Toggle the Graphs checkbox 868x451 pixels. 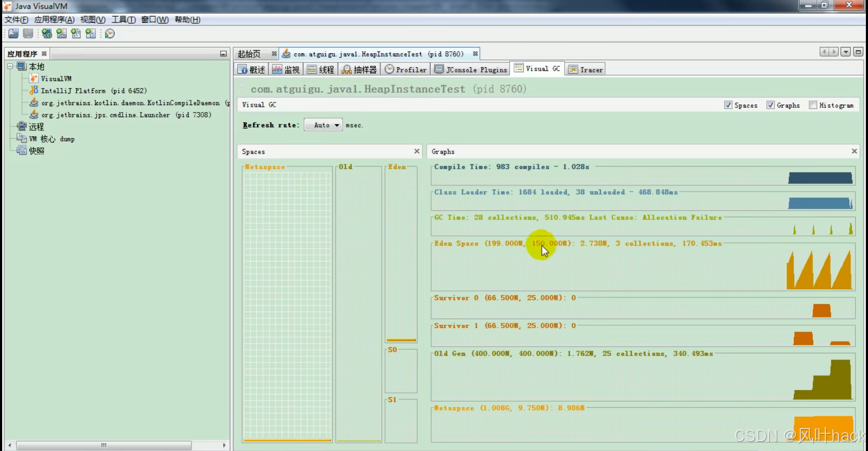(x=770, y=105)
